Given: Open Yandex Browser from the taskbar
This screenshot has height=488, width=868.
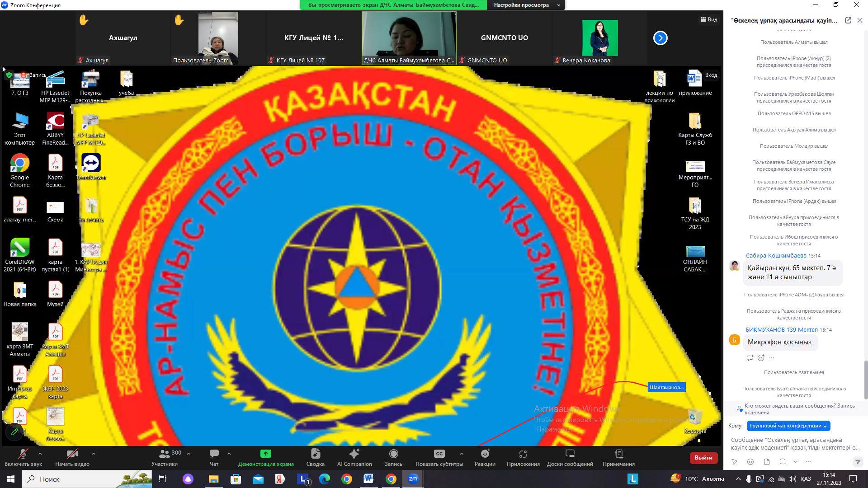Looking at the screenshot, I should click(x=280, y=479).
